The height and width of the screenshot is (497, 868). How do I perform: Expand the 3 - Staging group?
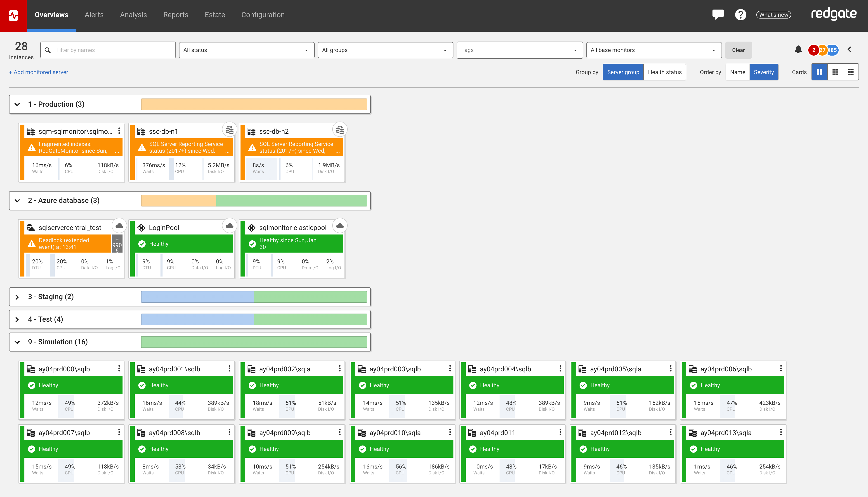point(17,297)
